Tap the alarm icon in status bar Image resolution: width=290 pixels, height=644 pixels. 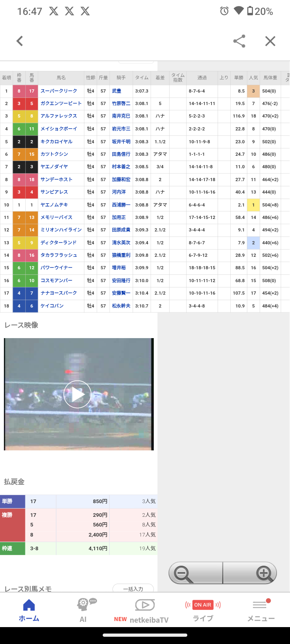coord(224,11)
